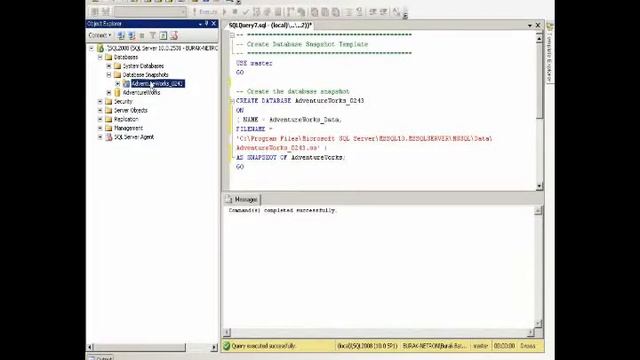Click query editor scroll up arrow
Image resolution: width=640 pixels, height=360 pixels.
pos(539,39)
